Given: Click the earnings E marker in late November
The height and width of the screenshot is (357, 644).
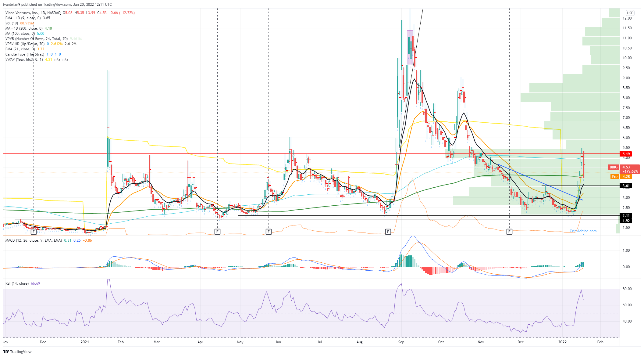Looking at the screenshot, I should pos(509,232).
